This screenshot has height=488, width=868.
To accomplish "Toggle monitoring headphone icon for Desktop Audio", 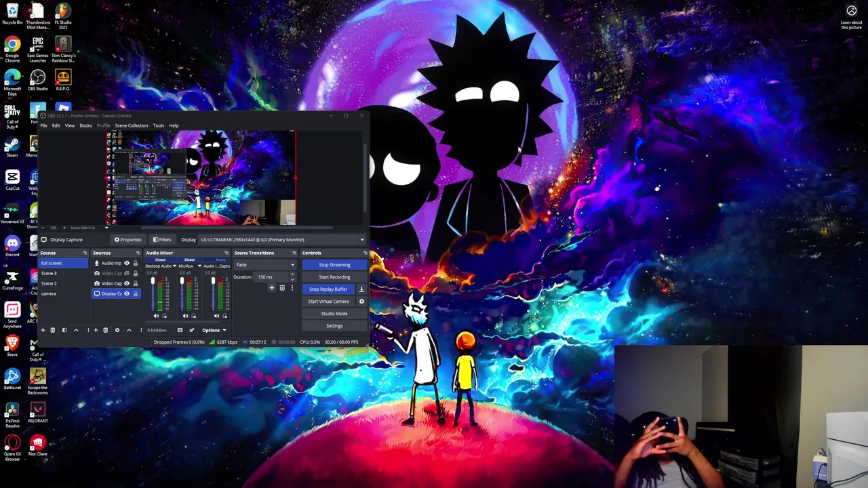I will click(x=164, y=316).
